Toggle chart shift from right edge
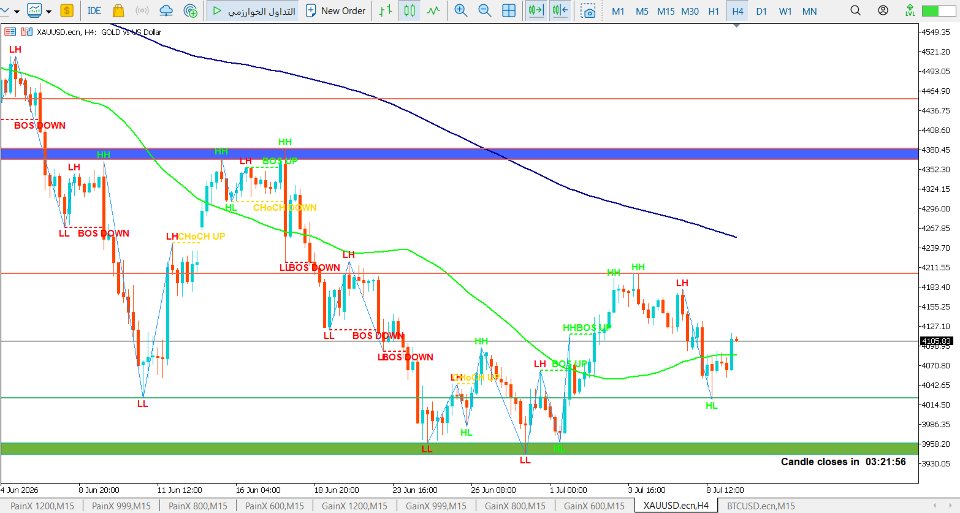The image size is (960, 513). coord(560,10)
